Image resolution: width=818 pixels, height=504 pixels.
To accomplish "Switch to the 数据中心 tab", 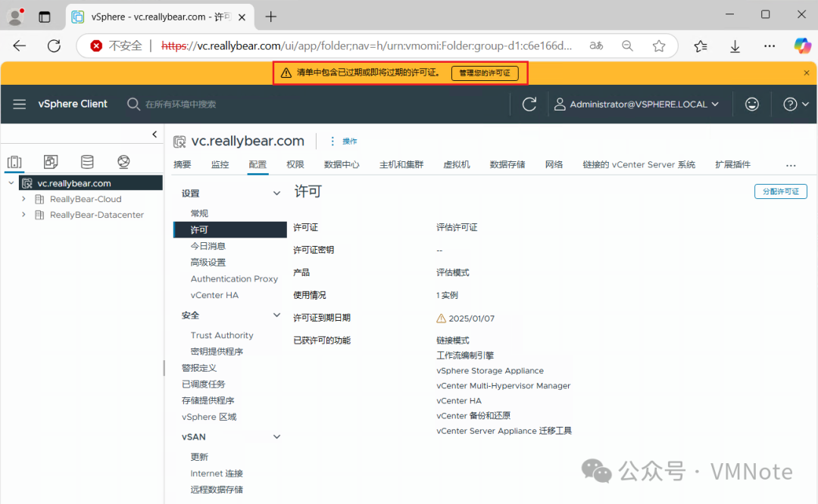I will [x=341, y=165].
